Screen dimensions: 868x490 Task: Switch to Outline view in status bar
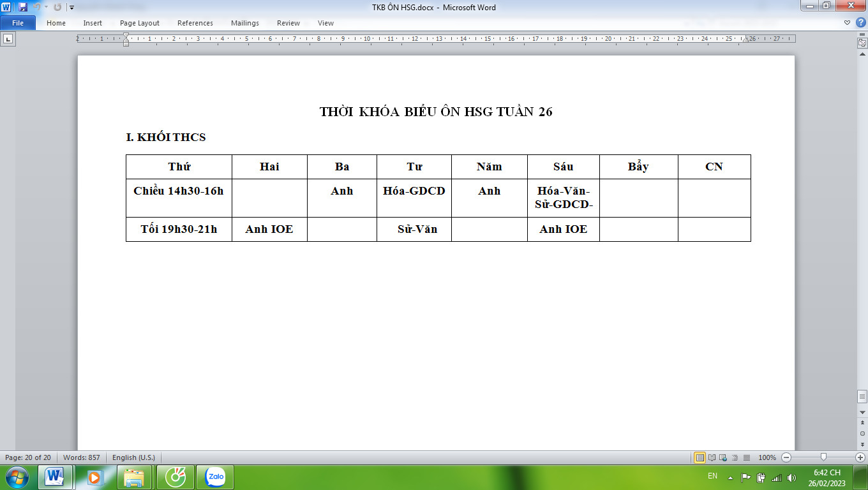pyautogui.click(x=735, y=457)
